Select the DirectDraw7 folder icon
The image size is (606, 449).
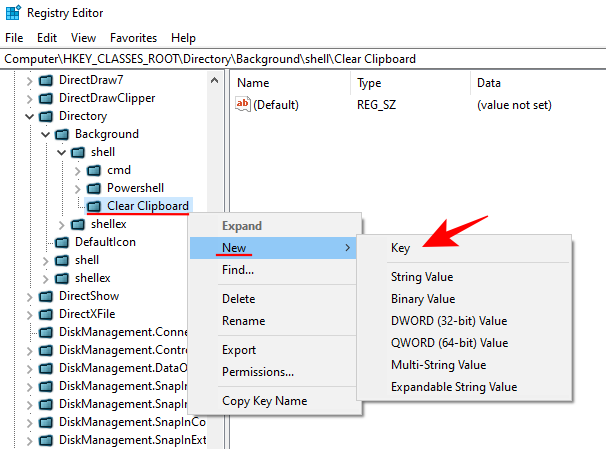pyautogui.click(x=46, y=80)
